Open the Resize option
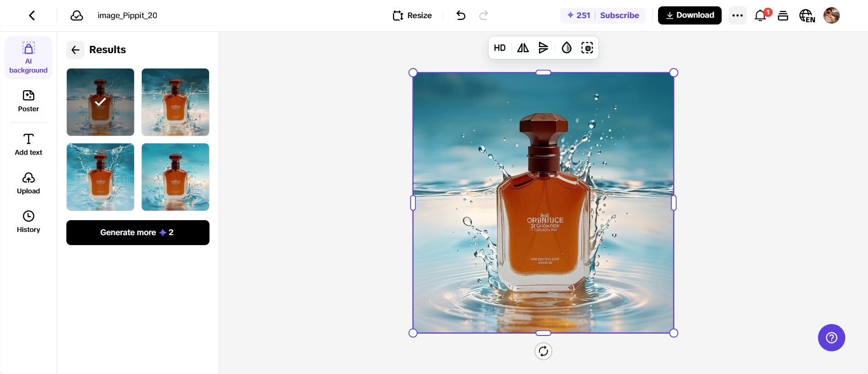Screen dimensions: 868x374 click(412, 15)
